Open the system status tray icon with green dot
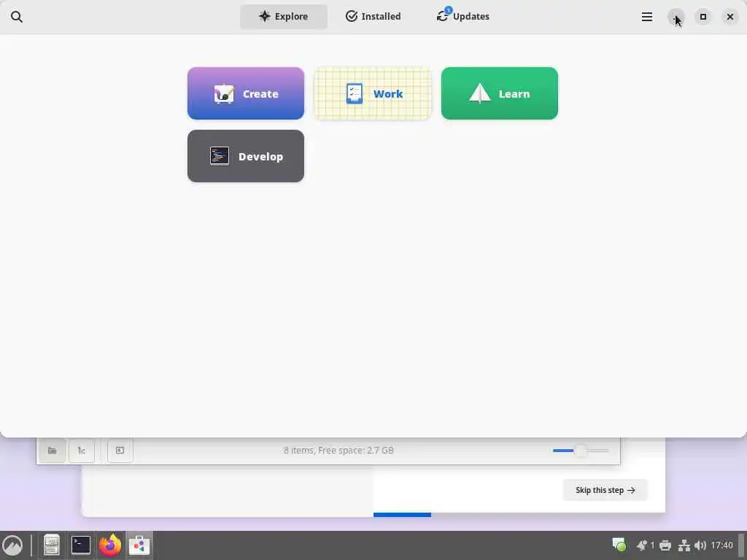The image size is (747, 560). [619, 545]
